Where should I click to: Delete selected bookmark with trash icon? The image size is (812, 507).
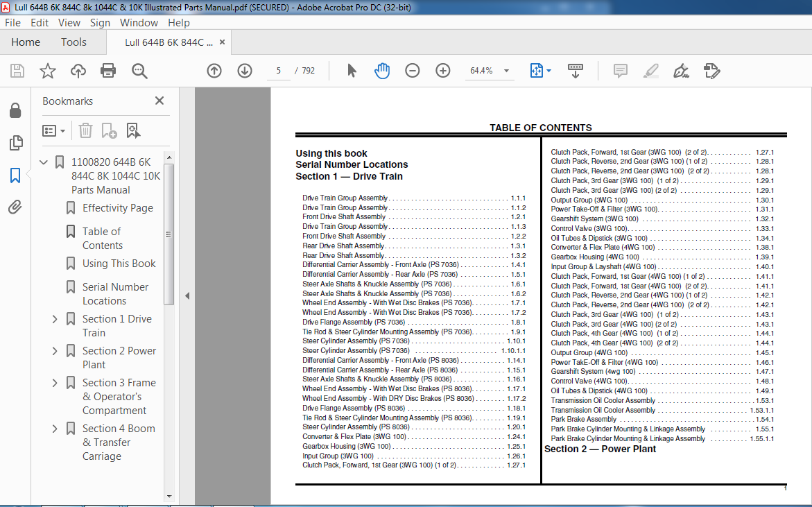[x=85, y=130]
